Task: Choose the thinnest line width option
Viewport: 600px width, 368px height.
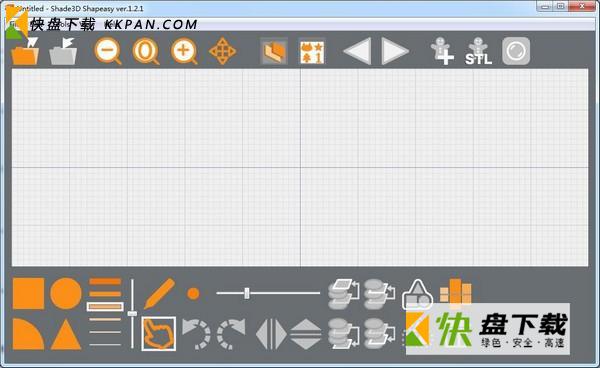Action: 105,344
